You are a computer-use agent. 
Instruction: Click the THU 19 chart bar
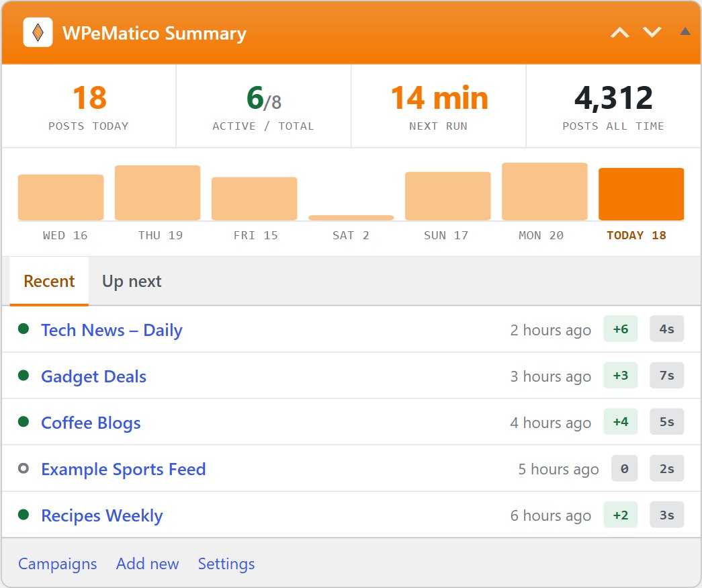click(x=158, y=193)
